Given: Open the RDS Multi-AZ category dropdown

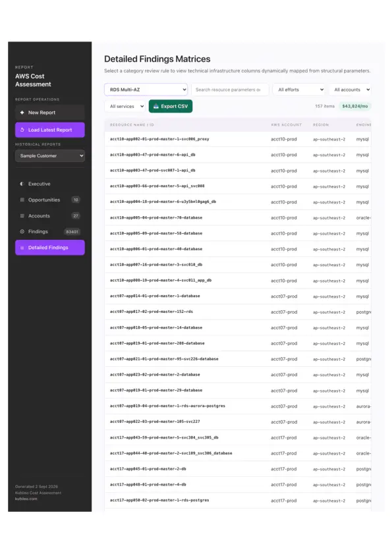Looking at the screenshot, I should click(x=146, y=90).
